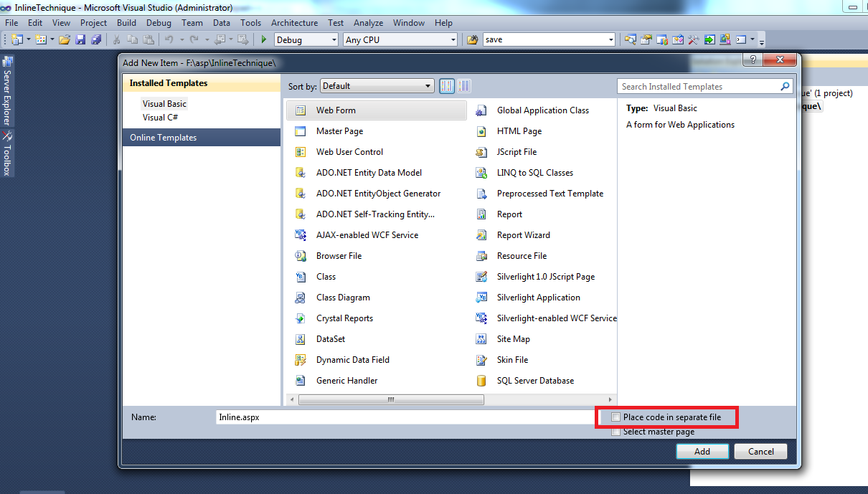This screenshot has width=868, height=494.
Task: Open the Sort by Default dropdown
Action: 377,86
